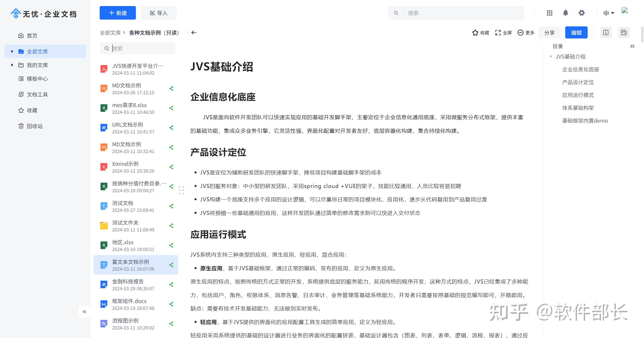Jump to 体系基础构架 in the outline
Screen dimensions: 644x338
tap(578, 108)
